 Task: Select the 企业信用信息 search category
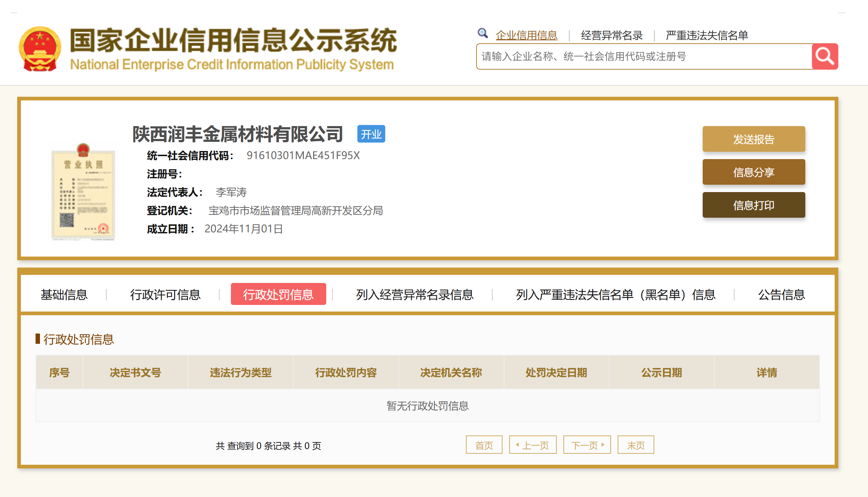point(526,35)
